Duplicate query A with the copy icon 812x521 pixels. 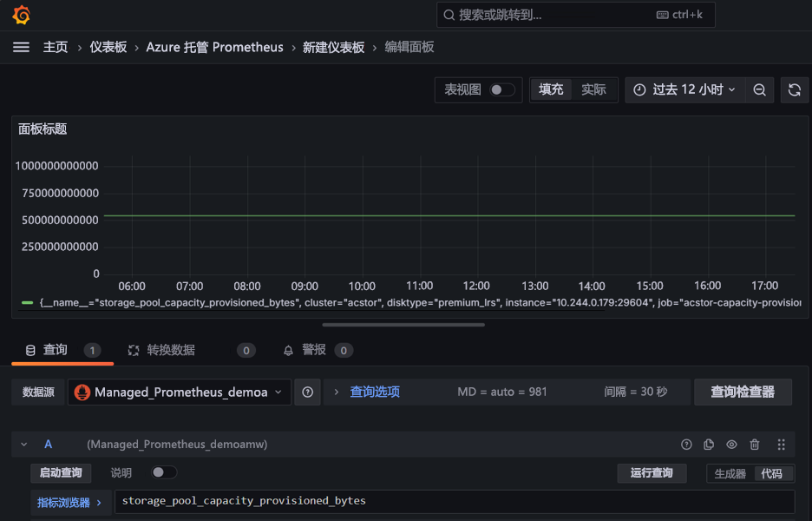point(709,445)
